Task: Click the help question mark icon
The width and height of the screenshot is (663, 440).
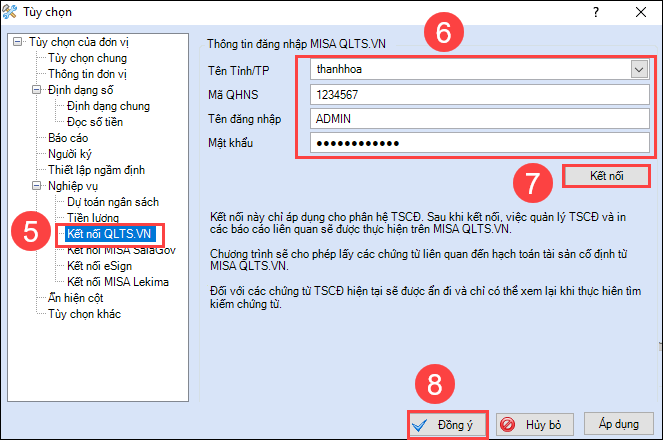Action: pos(596,12)
